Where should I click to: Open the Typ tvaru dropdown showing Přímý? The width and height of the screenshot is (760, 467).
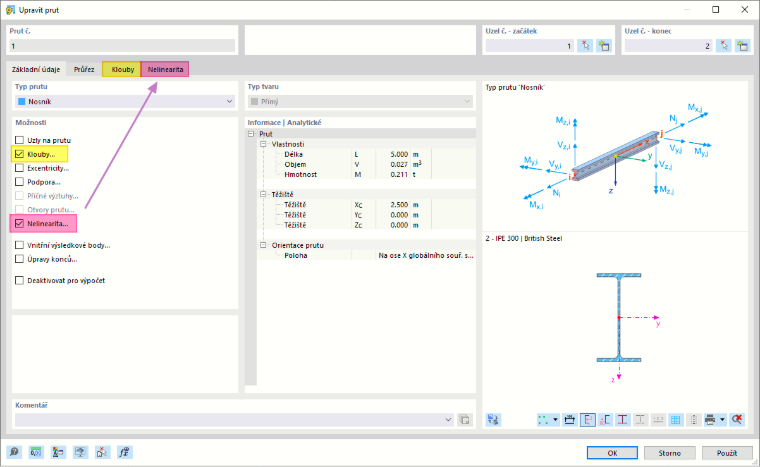[360, 101]
